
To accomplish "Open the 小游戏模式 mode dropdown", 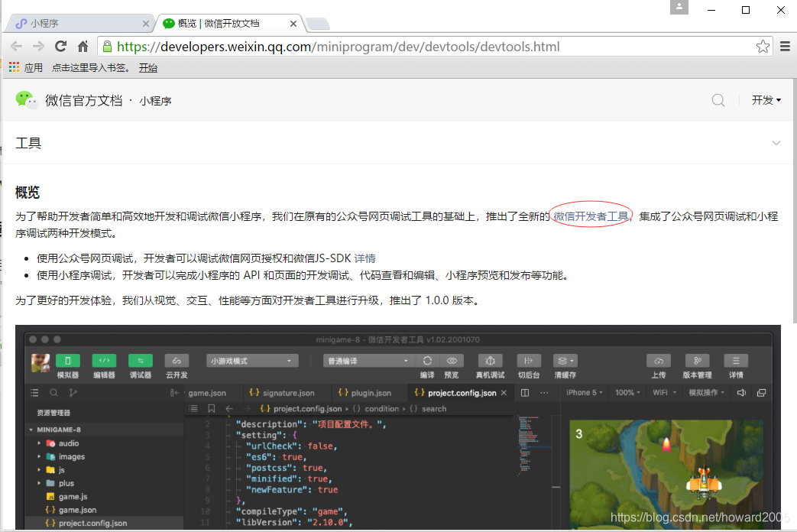I will pos(252,361).
